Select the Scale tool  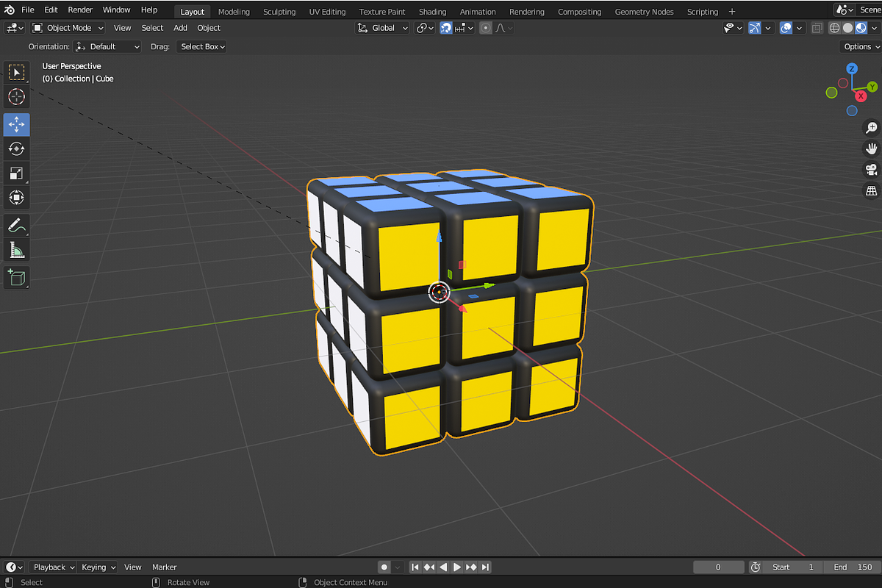tap(16, 173)
